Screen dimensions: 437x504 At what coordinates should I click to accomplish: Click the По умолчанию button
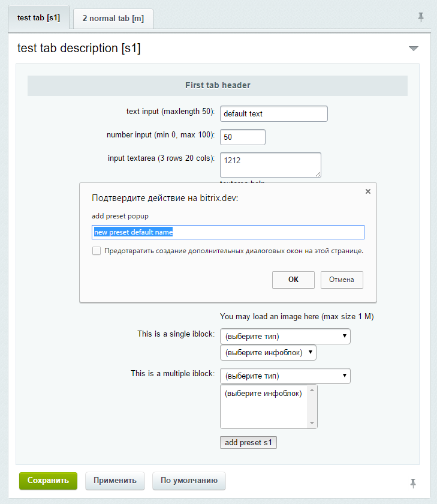point(189,481)
